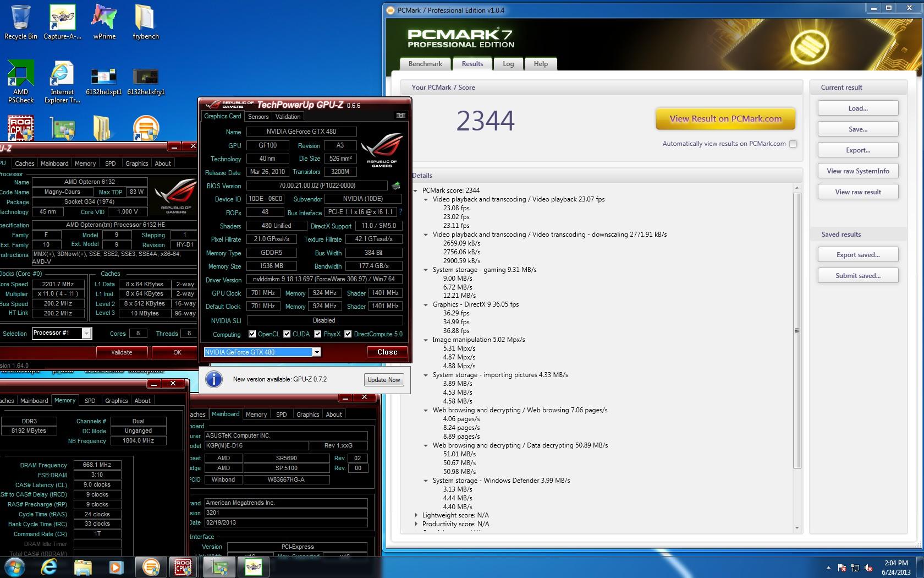Click the Save... result button
This screenshot has width=924, height=578.
coord(858,129)
